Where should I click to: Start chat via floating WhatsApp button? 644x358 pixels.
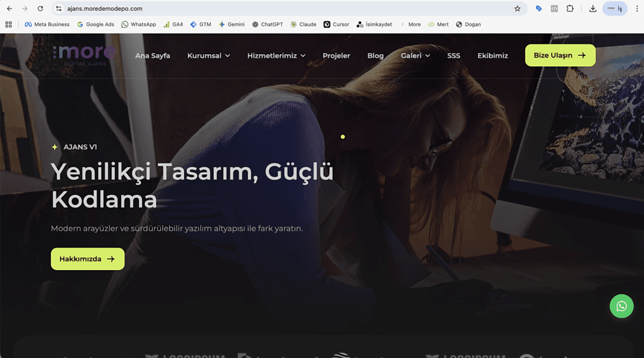[x=621, y=306]
